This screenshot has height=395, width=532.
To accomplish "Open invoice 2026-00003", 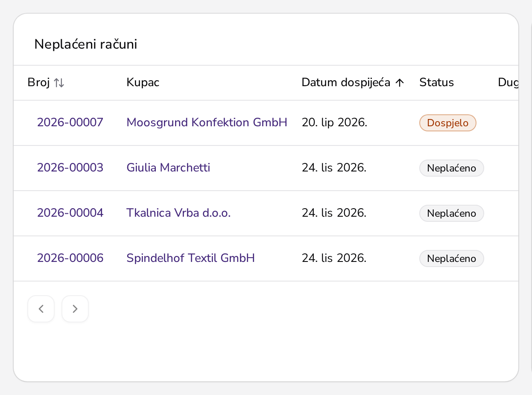I will coord(70,168).
